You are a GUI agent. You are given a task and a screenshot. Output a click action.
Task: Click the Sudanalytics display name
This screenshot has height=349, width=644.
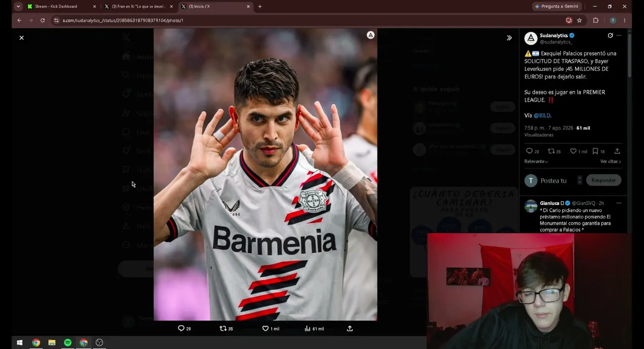pyautogui.click(x=554, y=35)
